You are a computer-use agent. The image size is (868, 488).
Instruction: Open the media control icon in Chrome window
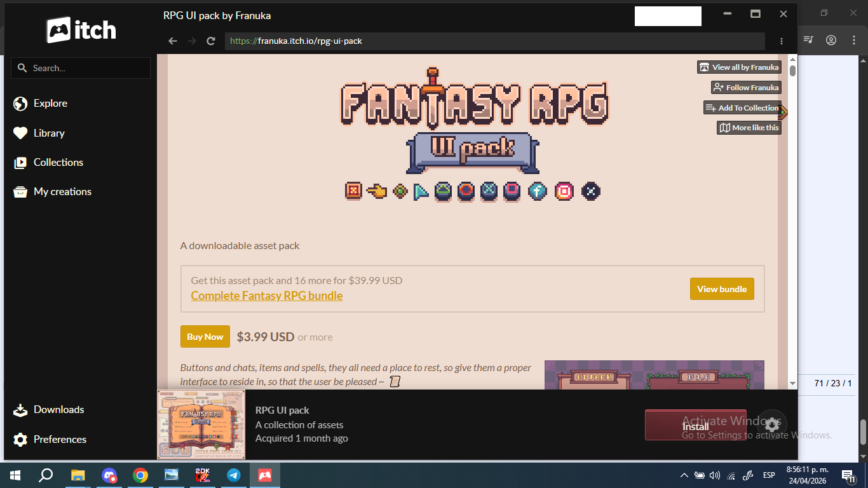(808, 39)
